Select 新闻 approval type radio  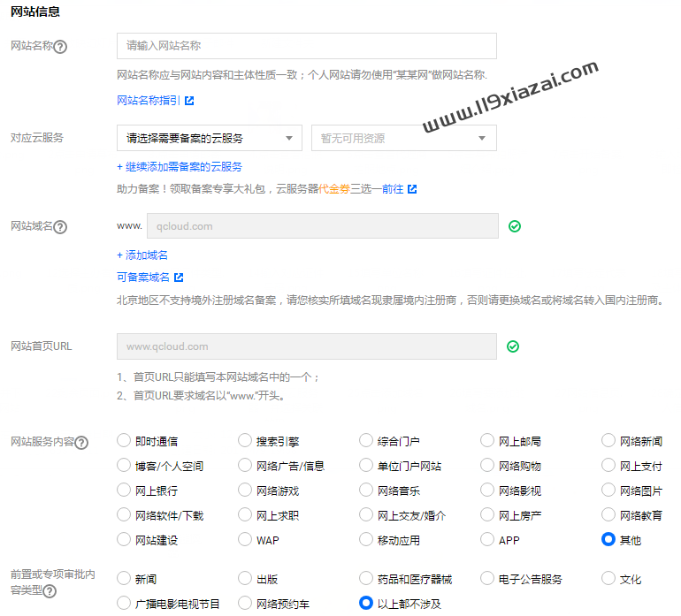[x=124, y=578]
